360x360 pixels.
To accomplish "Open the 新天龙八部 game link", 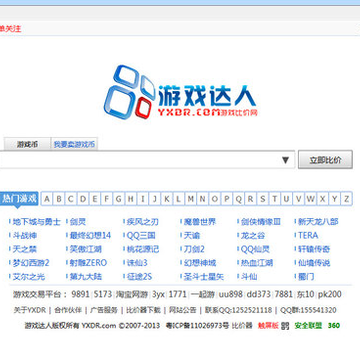I will click(x=318, y=222).
